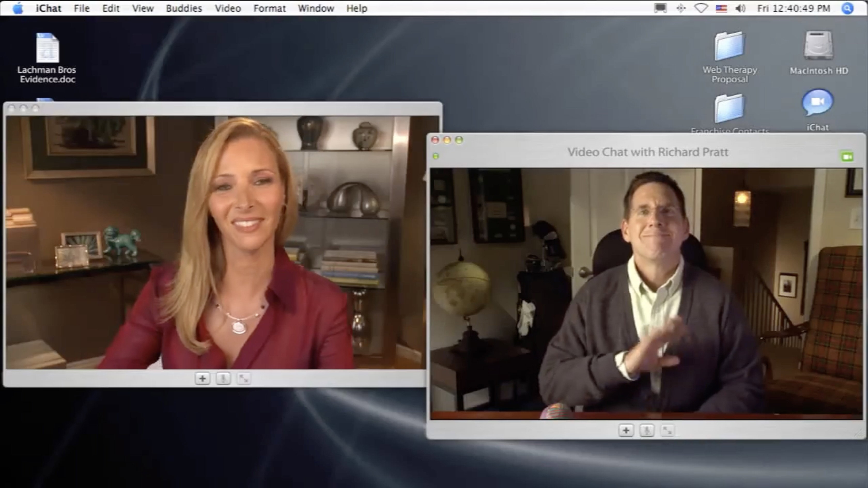
Task: Click the display status icon in menu bar
Action: [661, 8]
